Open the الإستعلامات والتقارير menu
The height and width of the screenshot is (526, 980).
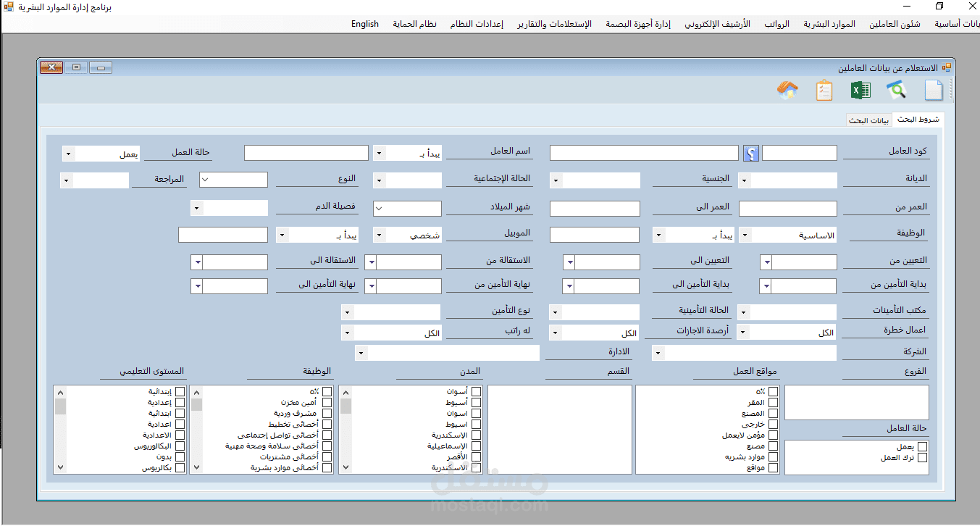point(554,24)
